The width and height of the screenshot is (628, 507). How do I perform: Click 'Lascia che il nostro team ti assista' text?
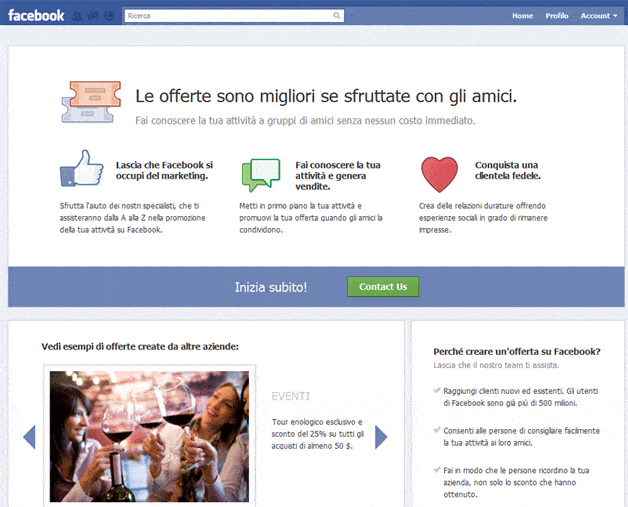pos(496,365)
